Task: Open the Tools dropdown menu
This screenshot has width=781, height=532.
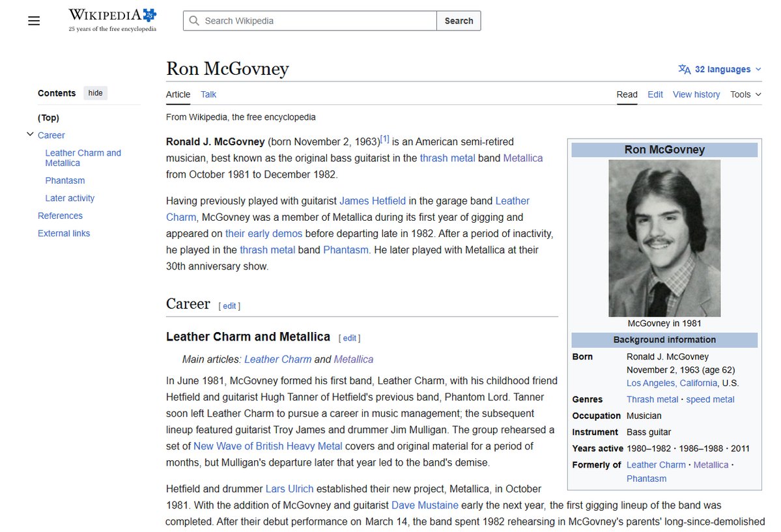Action: [746, 94]
